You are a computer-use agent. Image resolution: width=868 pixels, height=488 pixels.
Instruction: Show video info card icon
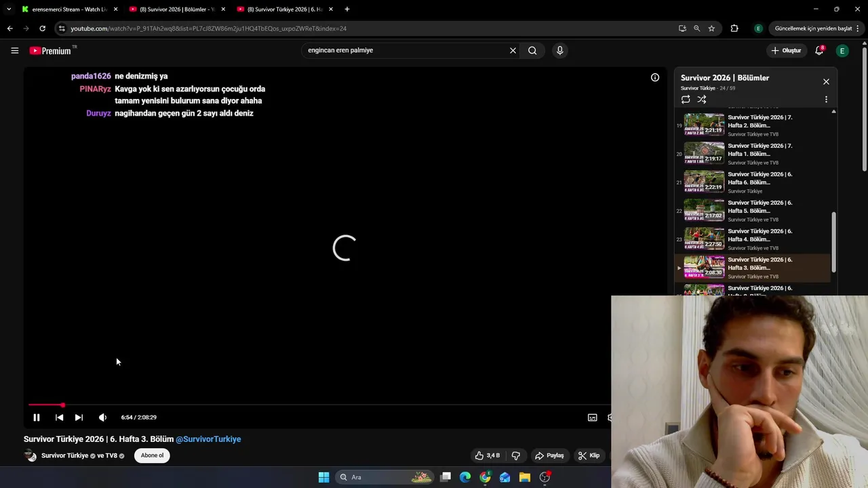[x=655, y=77]
